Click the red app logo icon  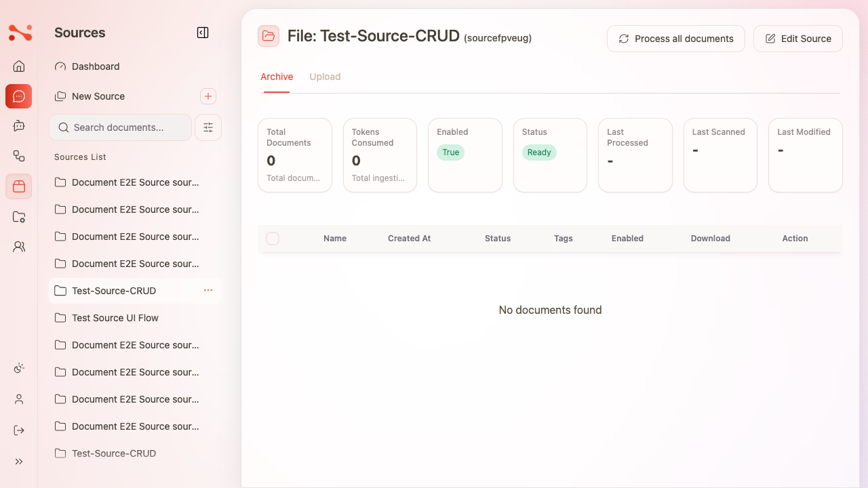click(20, 32)
